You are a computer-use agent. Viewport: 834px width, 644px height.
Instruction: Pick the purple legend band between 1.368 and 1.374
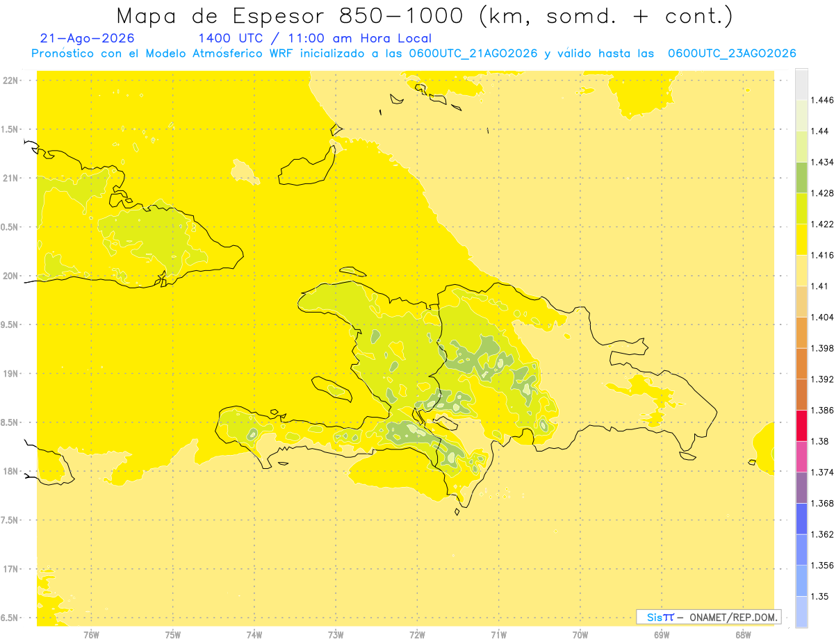pos(801,488)
